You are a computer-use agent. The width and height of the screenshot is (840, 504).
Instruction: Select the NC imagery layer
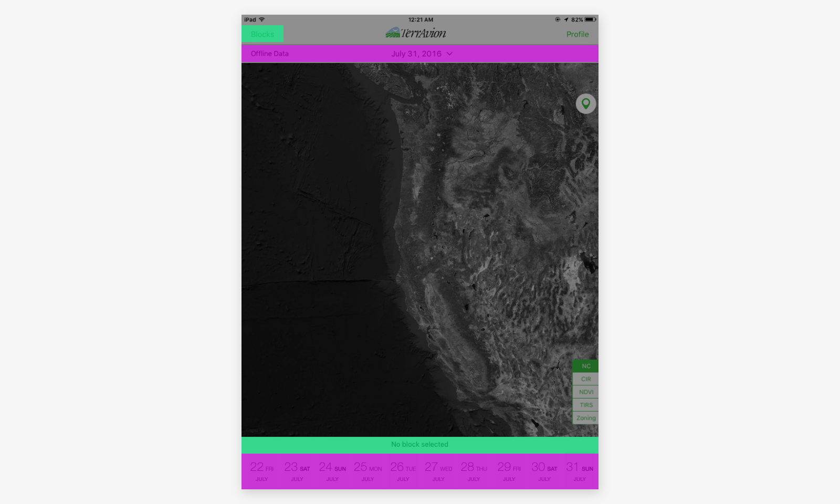coord(586,366)
